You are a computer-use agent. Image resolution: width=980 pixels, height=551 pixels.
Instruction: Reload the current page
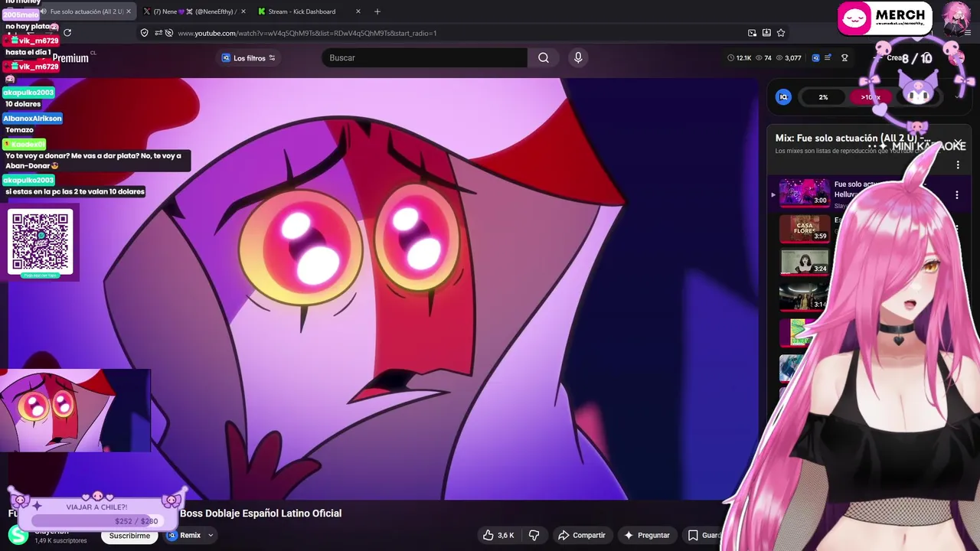[67, 33]
